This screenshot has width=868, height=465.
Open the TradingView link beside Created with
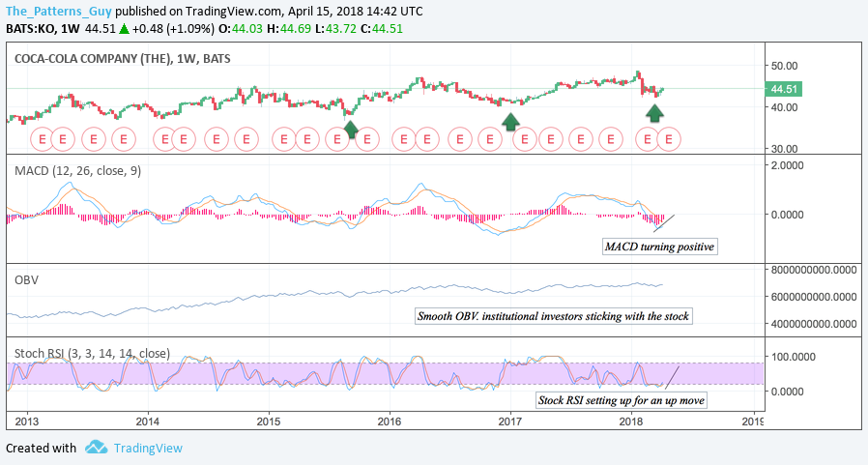tap(148, 448)
